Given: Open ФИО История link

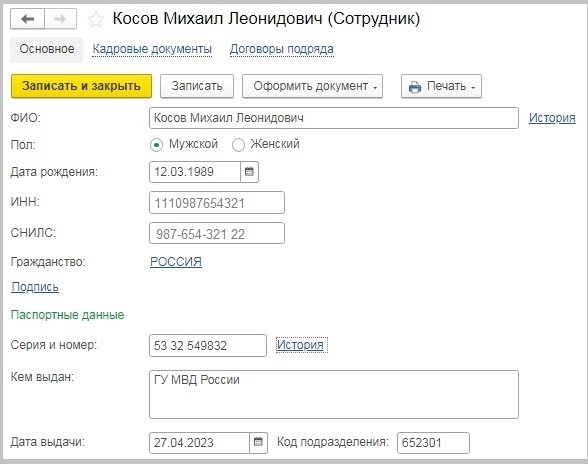Looking at the screenshot, I should 552,118.
